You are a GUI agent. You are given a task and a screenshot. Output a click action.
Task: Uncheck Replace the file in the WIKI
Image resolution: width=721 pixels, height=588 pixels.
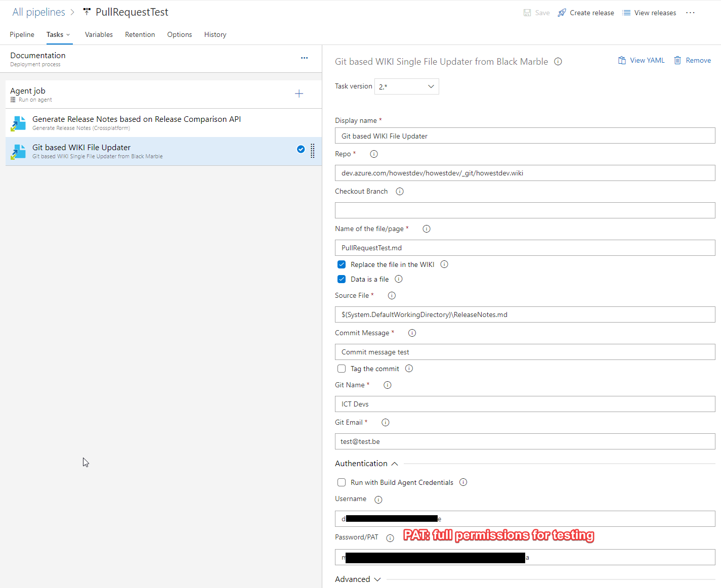coord(342,264)
